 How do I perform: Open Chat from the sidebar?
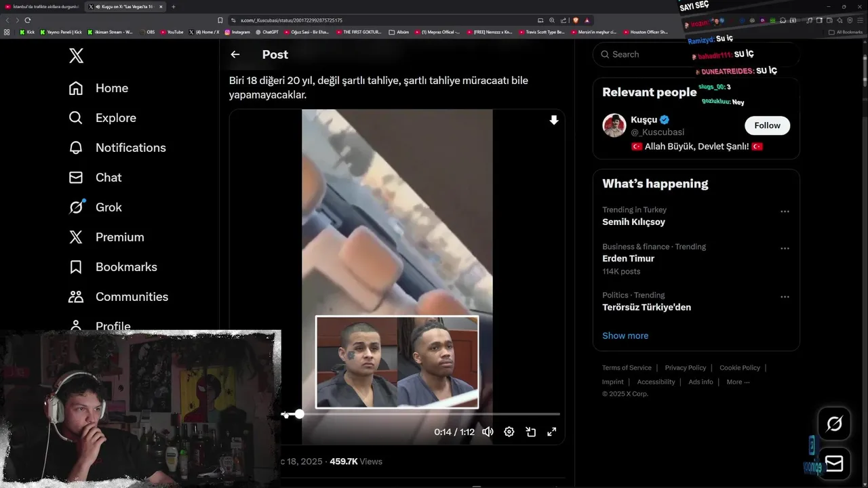coord(95,178)
